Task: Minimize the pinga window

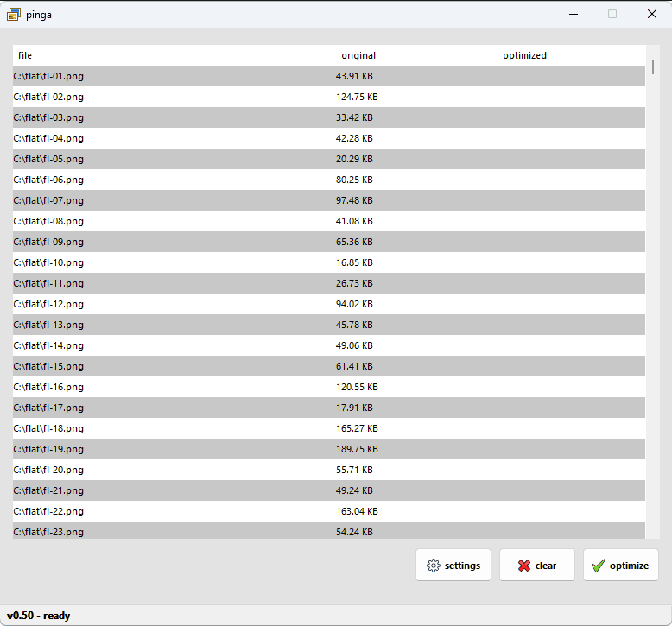Action: click(x=574, y=14)
